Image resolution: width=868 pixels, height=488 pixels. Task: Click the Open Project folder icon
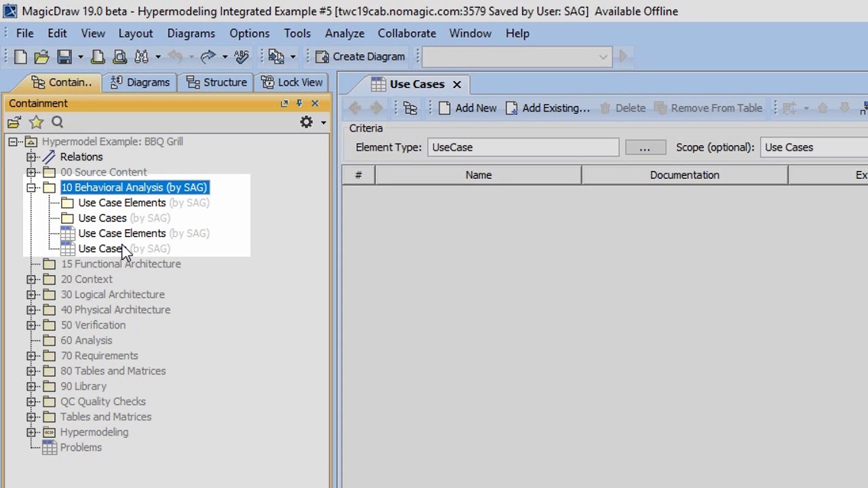click(41, 57)
